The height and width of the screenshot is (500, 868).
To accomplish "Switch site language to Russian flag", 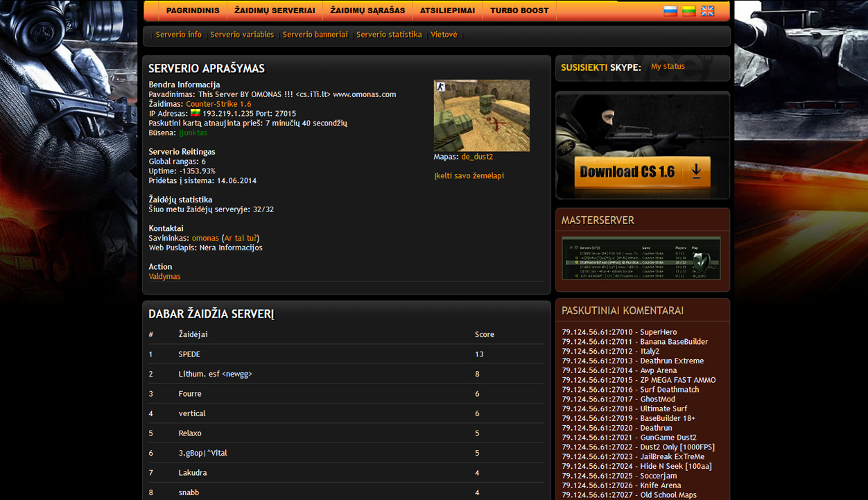I will click(670, 10).
